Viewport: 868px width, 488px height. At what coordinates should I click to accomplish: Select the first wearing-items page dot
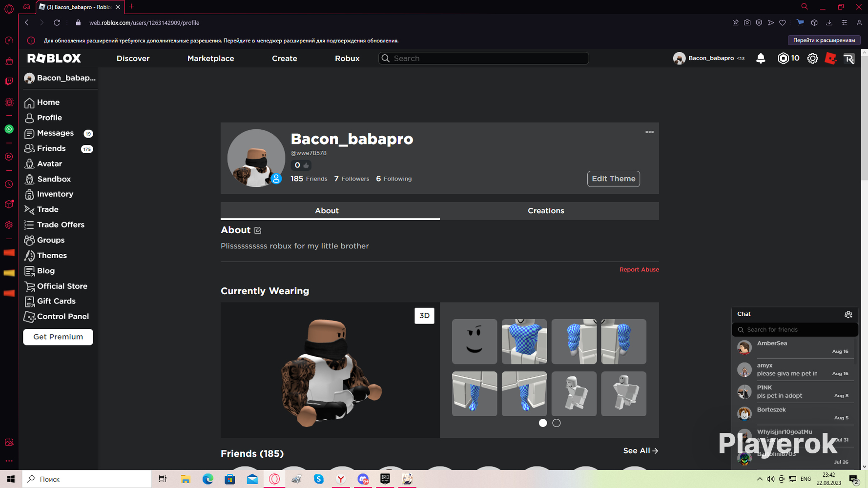tap(543, 423)
